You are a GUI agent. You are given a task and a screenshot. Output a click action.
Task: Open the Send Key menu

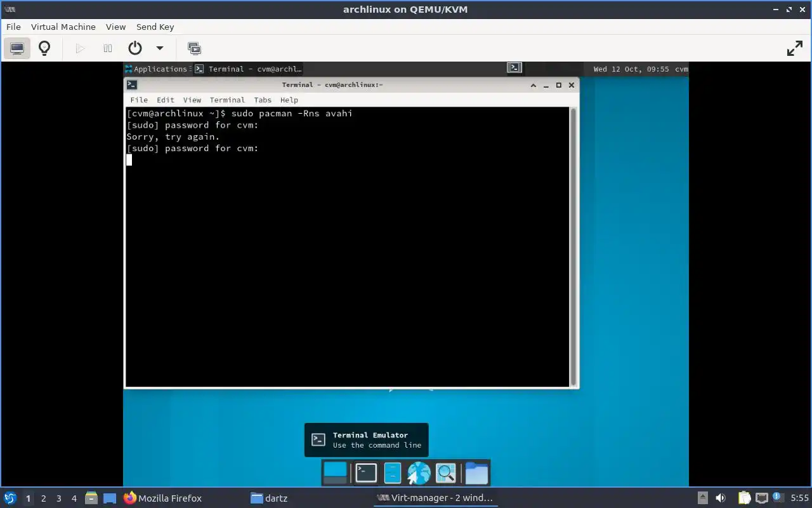pyautogui.click(x=155, y=27)
